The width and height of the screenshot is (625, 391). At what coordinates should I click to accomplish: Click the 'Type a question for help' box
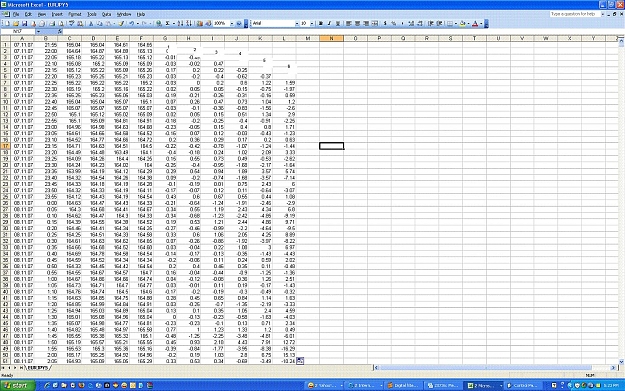click(574, 14)
